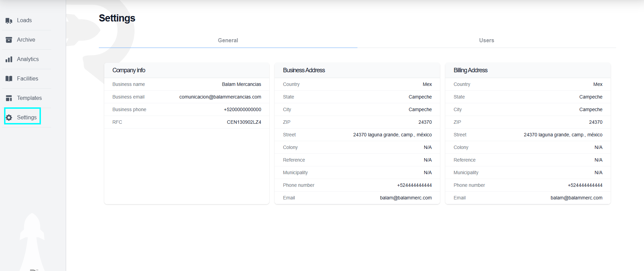Select Billing Address phone +524444444444

click(585, 185)
